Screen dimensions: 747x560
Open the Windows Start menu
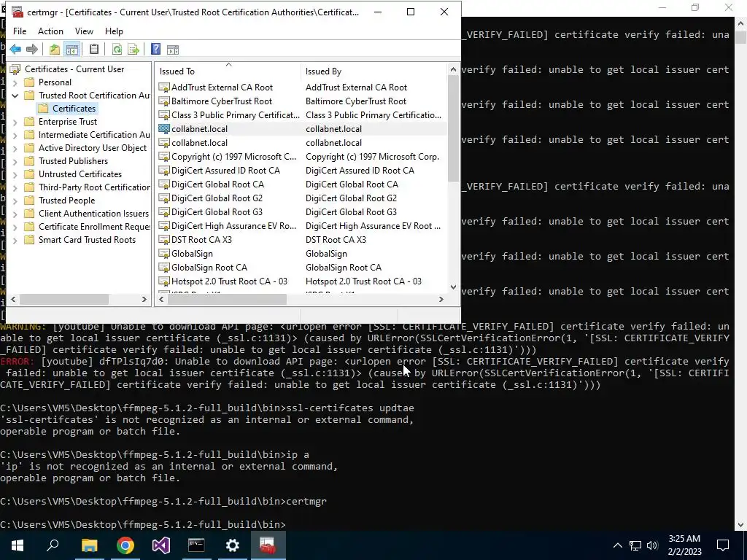(x=18, y=545)
